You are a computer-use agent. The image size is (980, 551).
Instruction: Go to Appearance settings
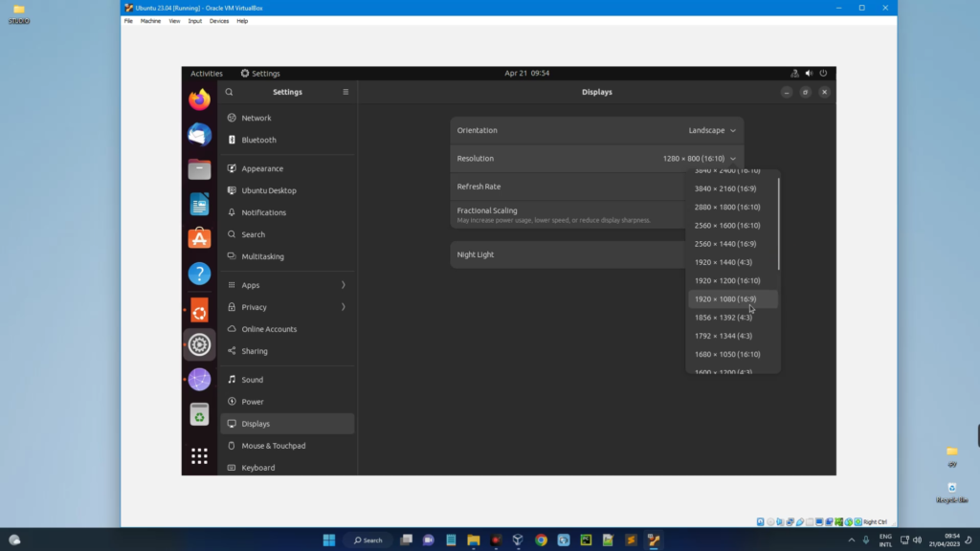(x=287, y=168)
